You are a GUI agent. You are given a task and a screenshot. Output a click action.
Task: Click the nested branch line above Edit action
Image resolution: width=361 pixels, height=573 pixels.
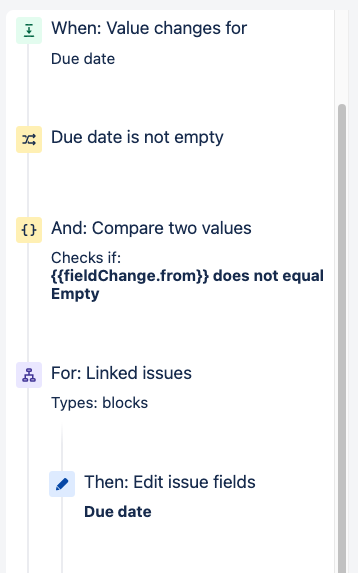[62, 447]
